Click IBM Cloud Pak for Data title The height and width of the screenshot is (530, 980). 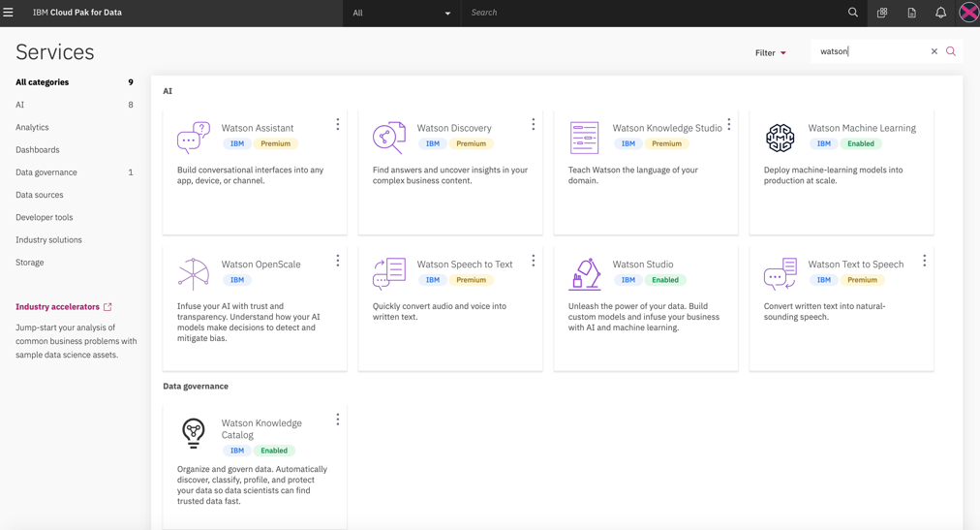pos(77,13)
